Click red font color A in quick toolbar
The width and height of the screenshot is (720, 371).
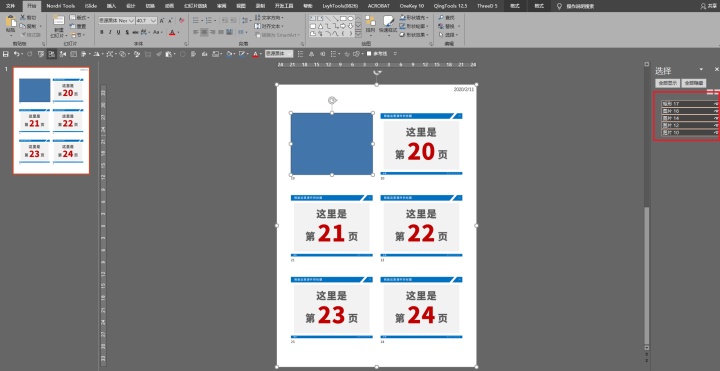[255, 54]
